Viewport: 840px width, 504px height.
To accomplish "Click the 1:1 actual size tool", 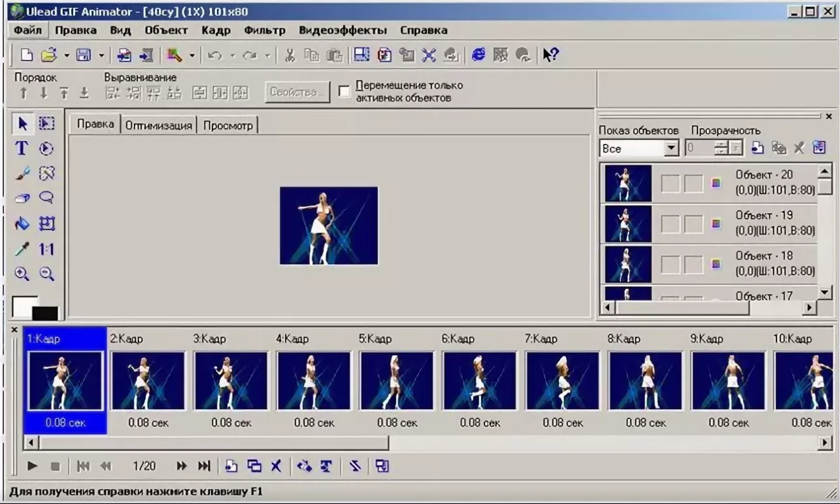I will pyautogui.click(x=46, y=249).
